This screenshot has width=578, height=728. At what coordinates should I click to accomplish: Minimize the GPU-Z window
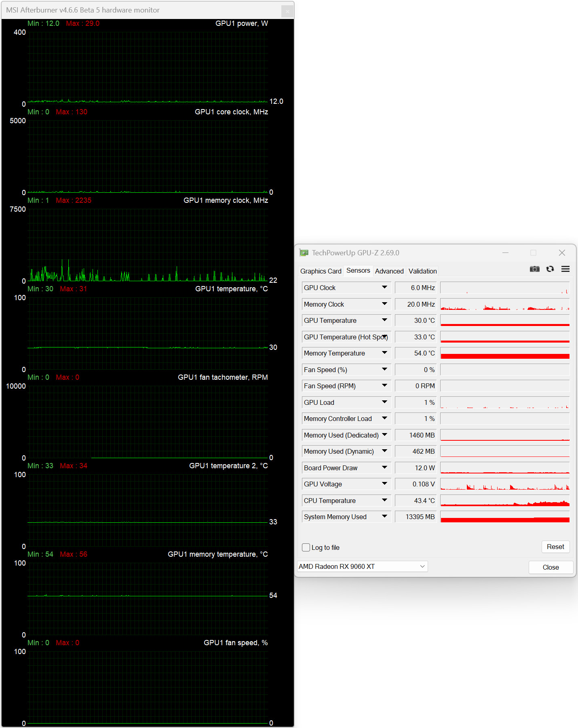[x=505, y=253]
